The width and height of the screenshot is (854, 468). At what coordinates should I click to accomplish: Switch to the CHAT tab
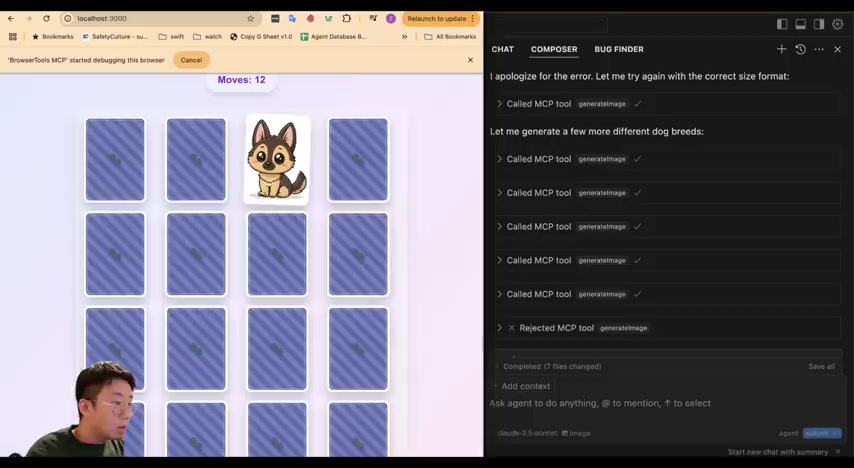point(502,49)
